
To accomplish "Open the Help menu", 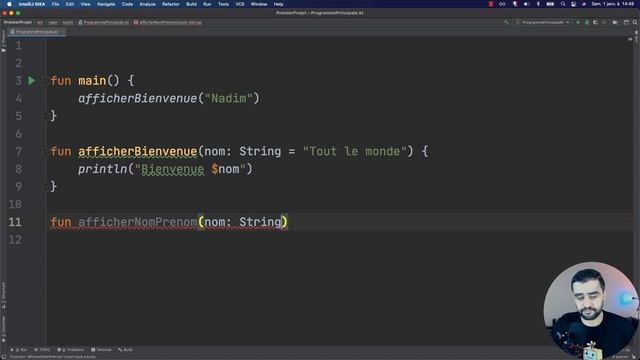I will [x=278, y=4].
